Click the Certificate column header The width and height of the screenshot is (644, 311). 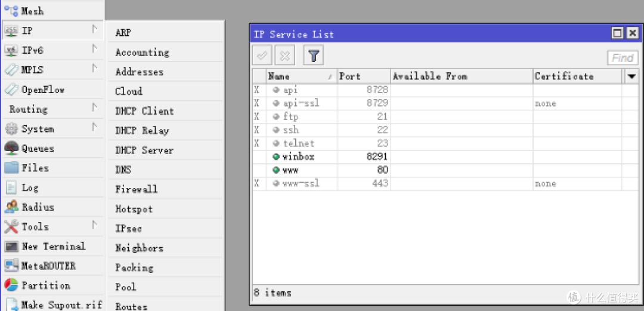click(577, 76)
